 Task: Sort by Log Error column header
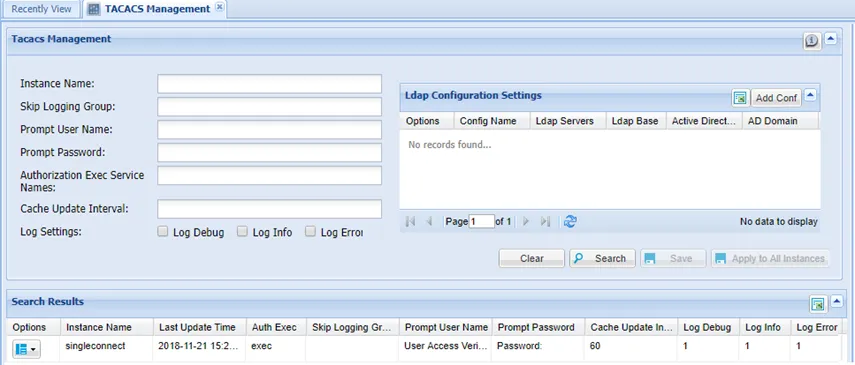click(x=816, y=327)
